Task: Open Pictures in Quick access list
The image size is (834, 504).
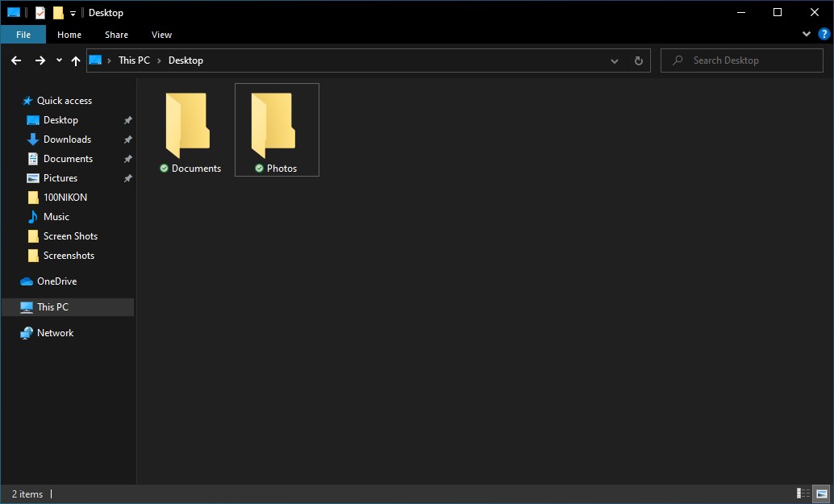Action: 60,178
